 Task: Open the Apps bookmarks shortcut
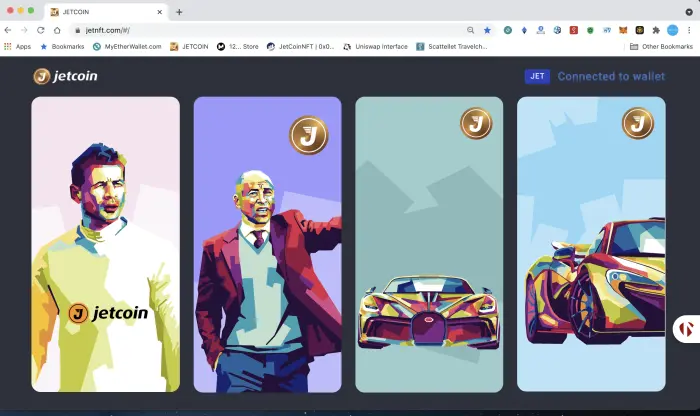[x=17, y=46]
